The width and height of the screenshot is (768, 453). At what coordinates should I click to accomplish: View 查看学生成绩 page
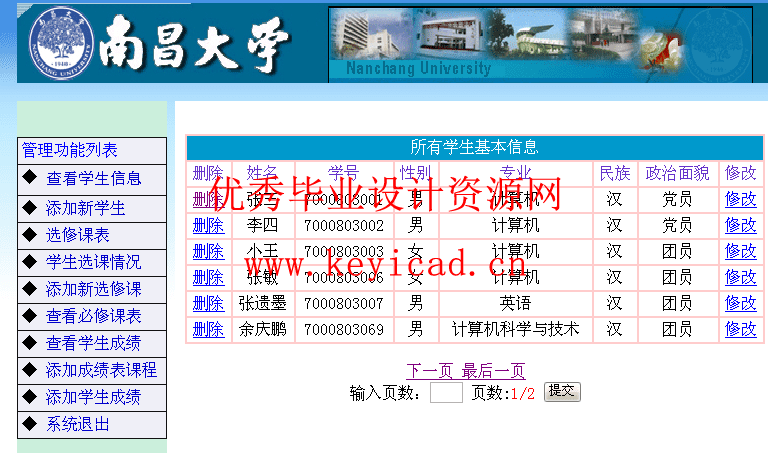click(93, 343)
